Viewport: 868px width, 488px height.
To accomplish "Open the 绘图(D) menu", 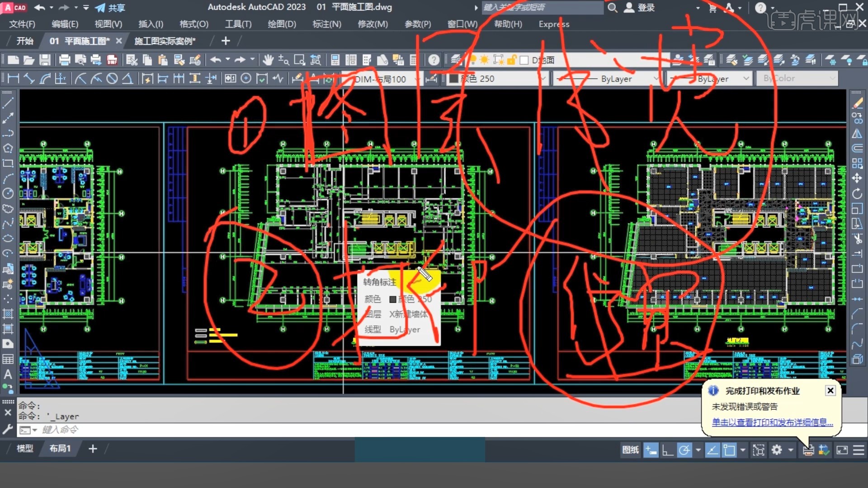I will pos(282,24).
